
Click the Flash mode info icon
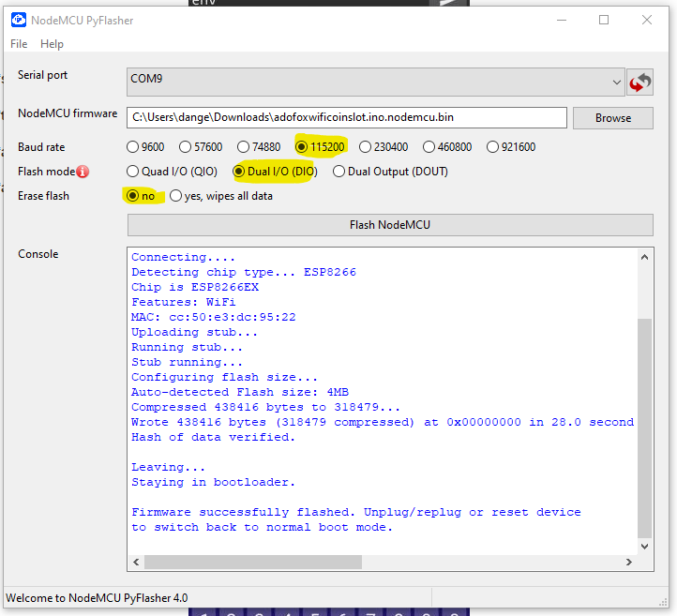click(x=83, y=172)
